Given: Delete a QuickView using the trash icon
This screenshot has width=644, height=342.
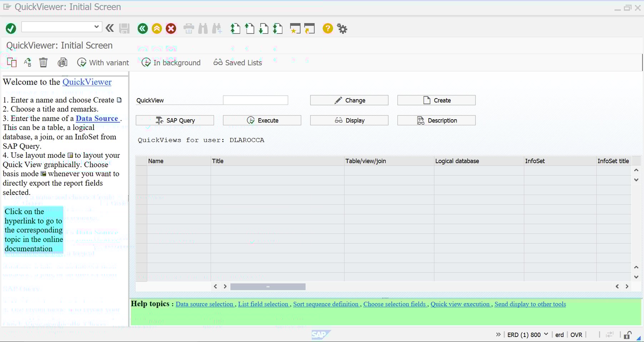Looking at the screenshot, I should 43,62.
